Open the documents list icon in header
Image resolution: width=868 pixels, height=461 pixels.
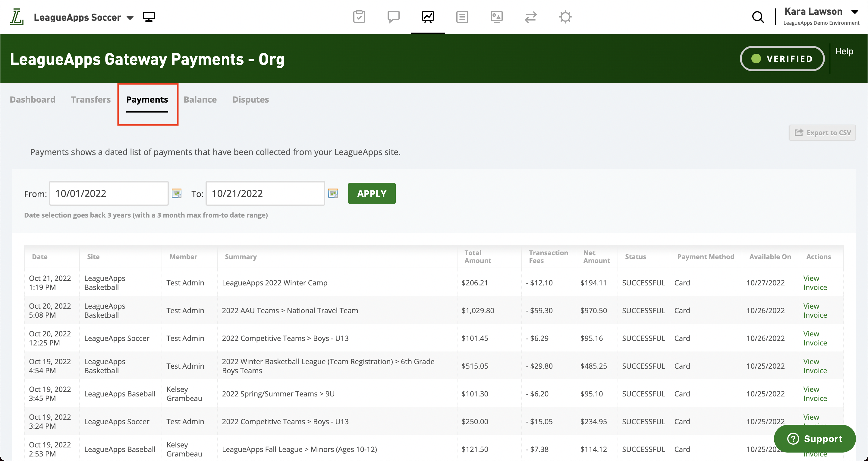click(462, 17)
